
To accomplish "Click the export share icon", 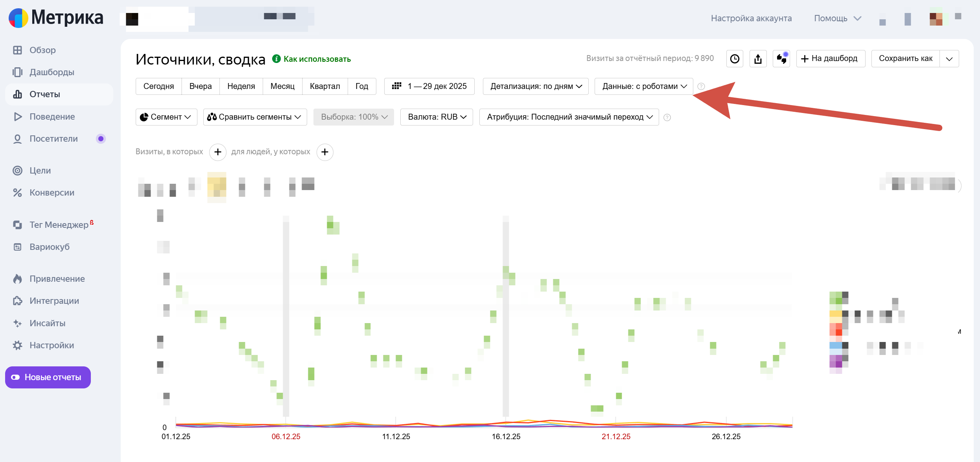I will [758, 59].
